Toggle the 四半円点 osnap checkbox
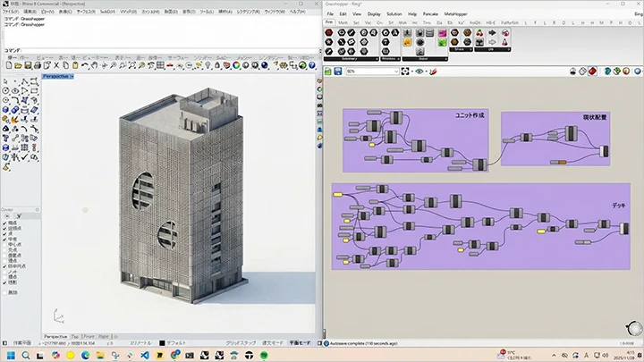The height and width of the screenshot is (362, 644). [x=5, y=266]
